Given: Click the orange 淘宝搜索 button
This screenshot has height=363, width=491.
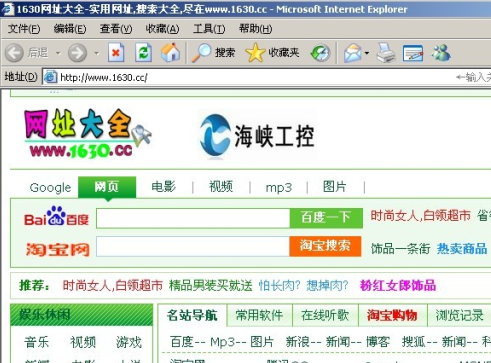Looking at the screenshot, I should [x=325, y=246].
